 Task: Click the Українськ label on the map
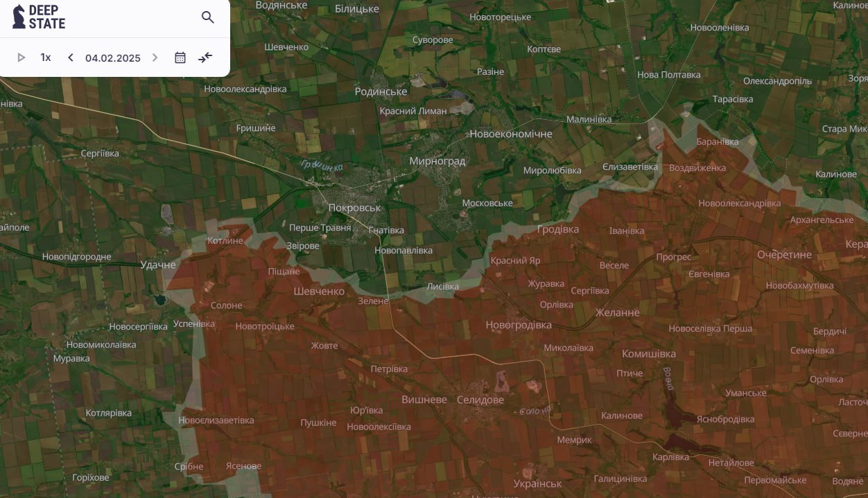pos(537,483)
